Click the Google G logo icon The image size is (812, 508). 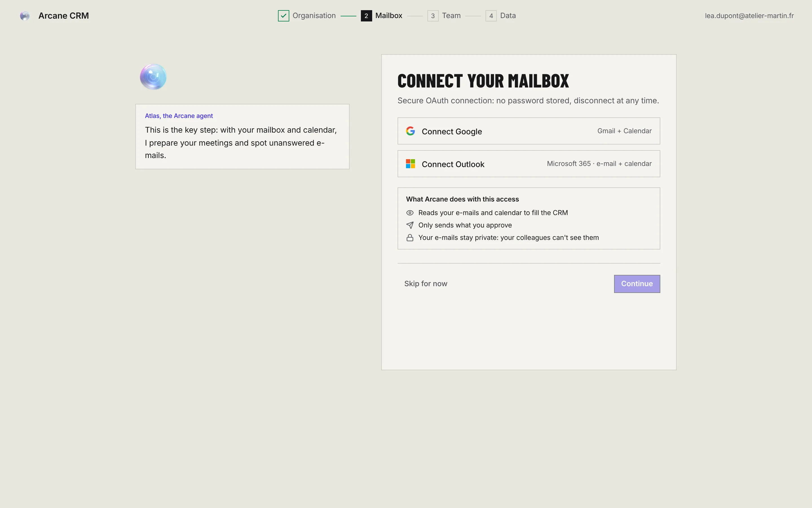click(410, 131)
